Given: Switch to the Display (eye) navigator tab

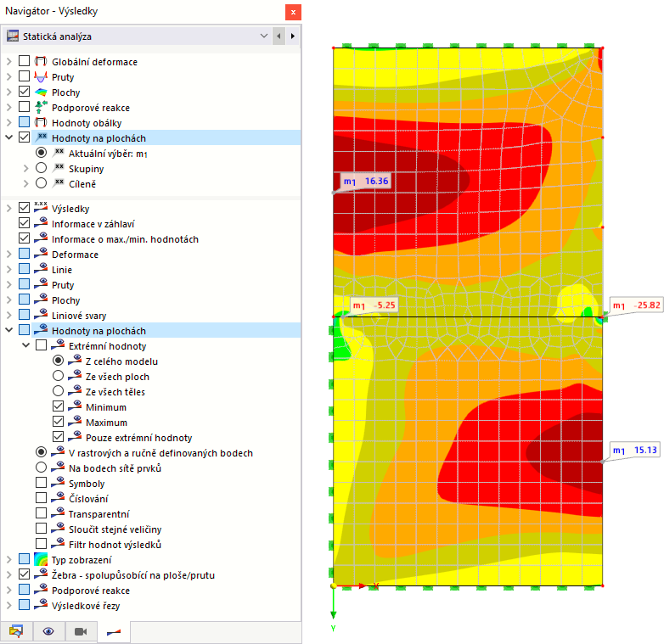Looking at the screenshot, I should click(48, 631).
